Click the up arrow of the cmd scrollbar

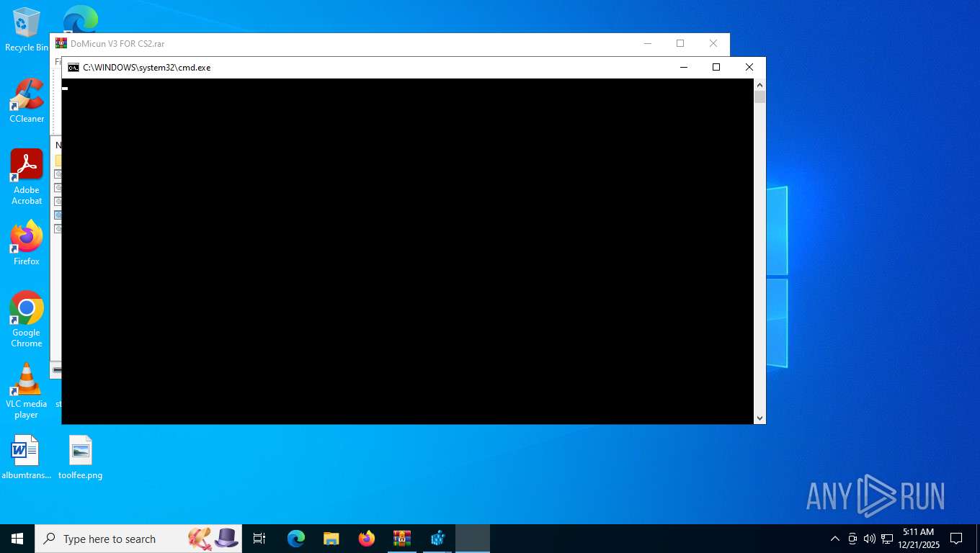[759, 84]
